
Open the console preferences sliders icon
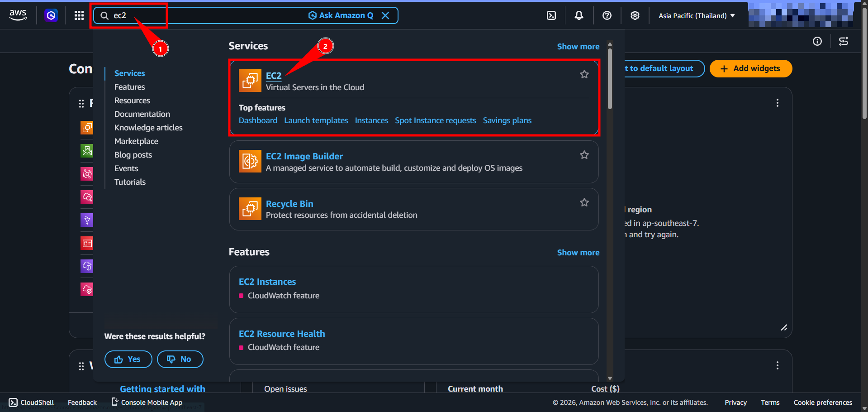click(x=844, y=41)
